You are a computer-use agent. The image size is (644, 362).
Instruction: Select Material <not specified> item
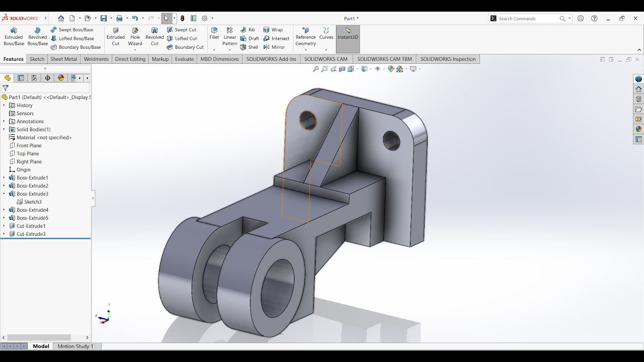click(x=44, y=137)
